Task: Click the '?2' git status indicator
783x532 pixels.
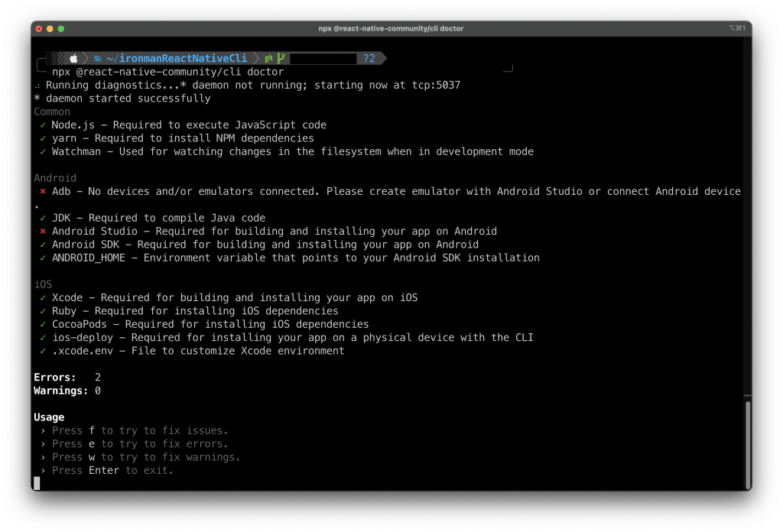Action: [x=369, y=58]
